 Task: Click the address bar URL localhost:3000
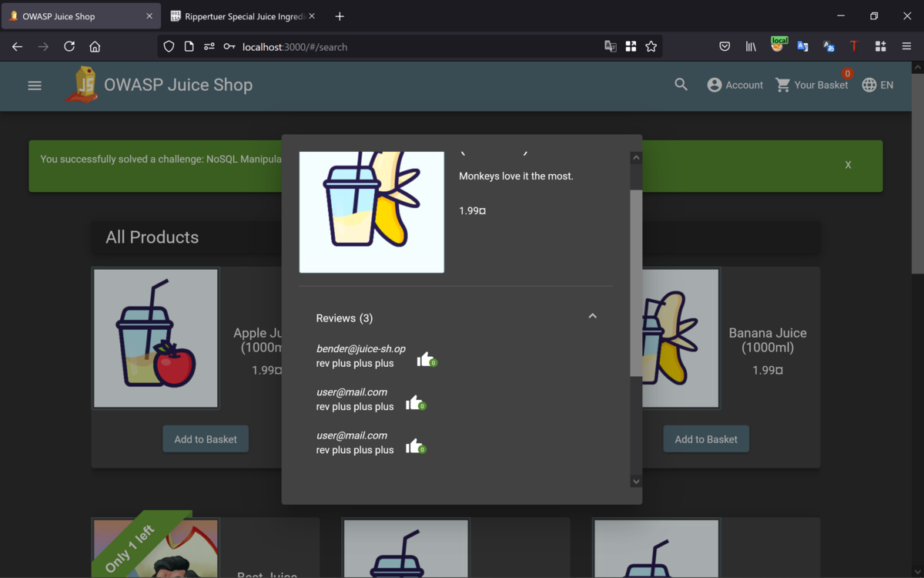[295, 47]
